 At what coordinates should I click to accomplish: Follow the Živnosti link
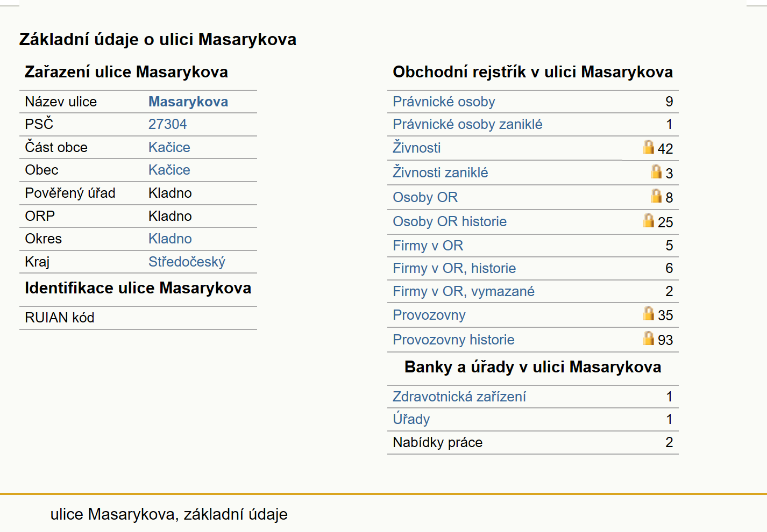pos(416,147)
